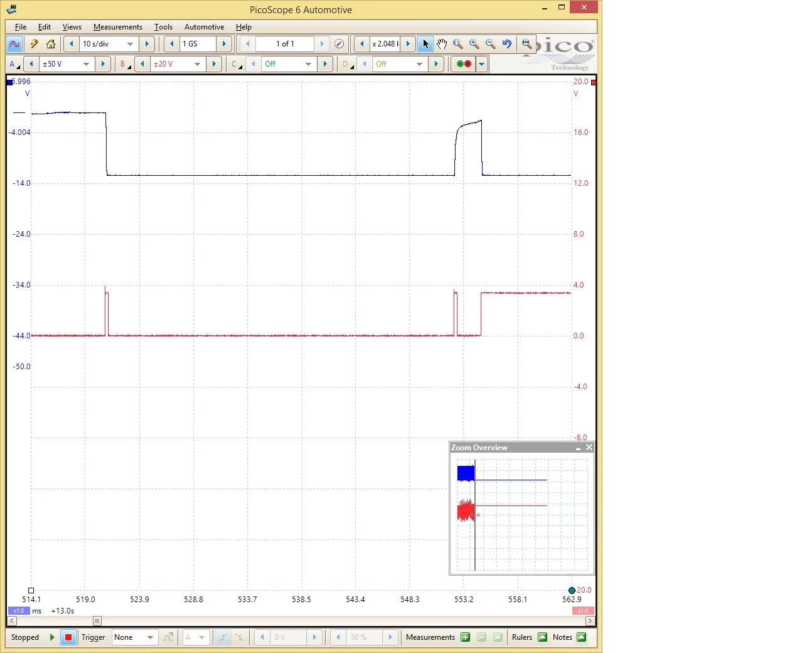Screen dimensions: 812x653
Task: Lower Channel A voltage range
Action: (31, 64)
